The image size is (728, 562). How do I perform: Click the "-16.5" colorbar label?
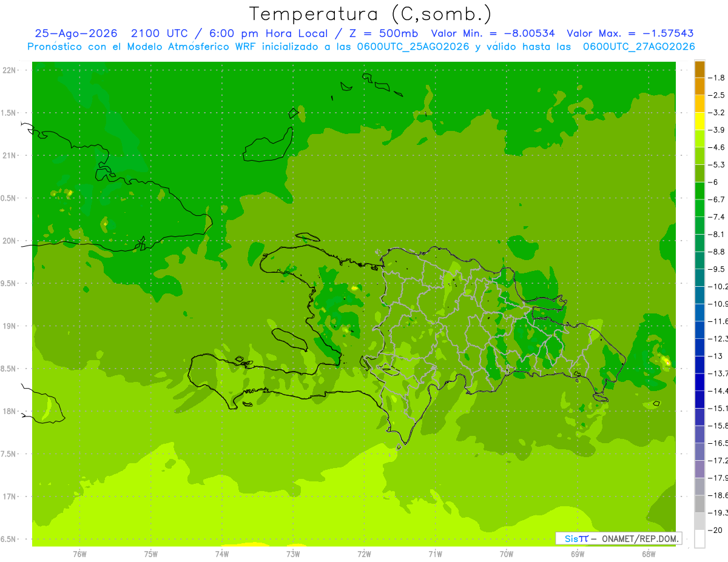[718, 443]
